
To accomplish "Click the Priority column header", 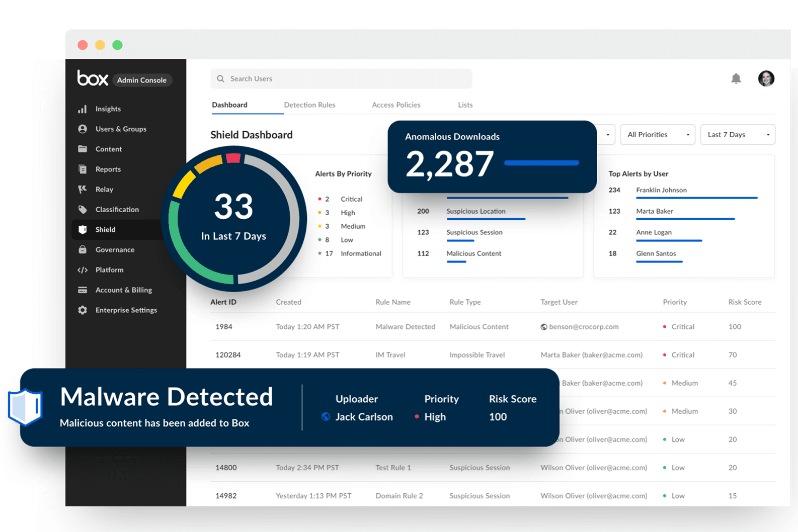I will [x=675, y=302].
